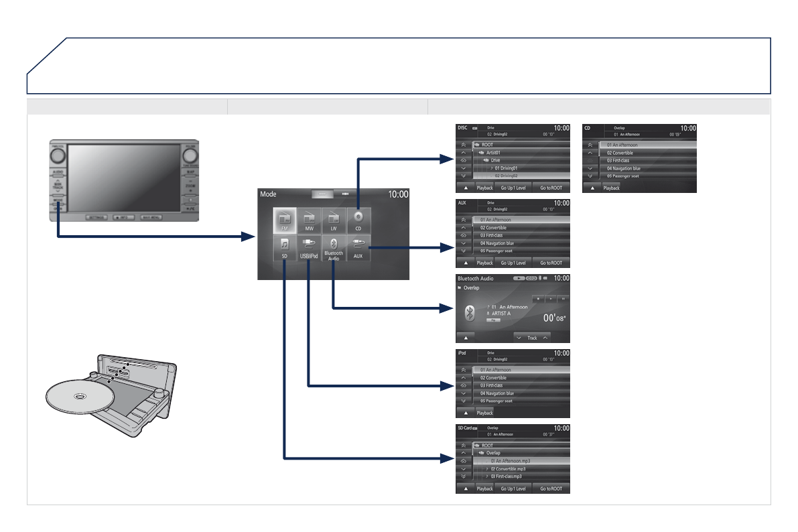Screen dimensions: 798x532
Task: Select the MW radio source icon
Action: click(309, 220)
